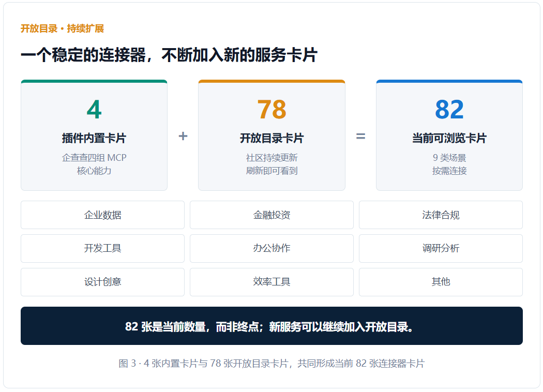Click the green number 4
This screenshot has height=392, width=543.
click(x=94, y=110)
